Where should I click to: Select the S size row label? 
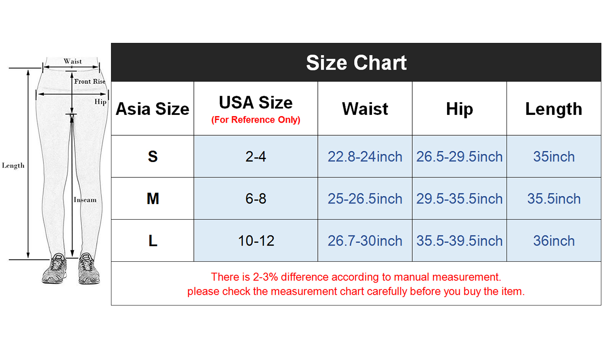point(152,156)
